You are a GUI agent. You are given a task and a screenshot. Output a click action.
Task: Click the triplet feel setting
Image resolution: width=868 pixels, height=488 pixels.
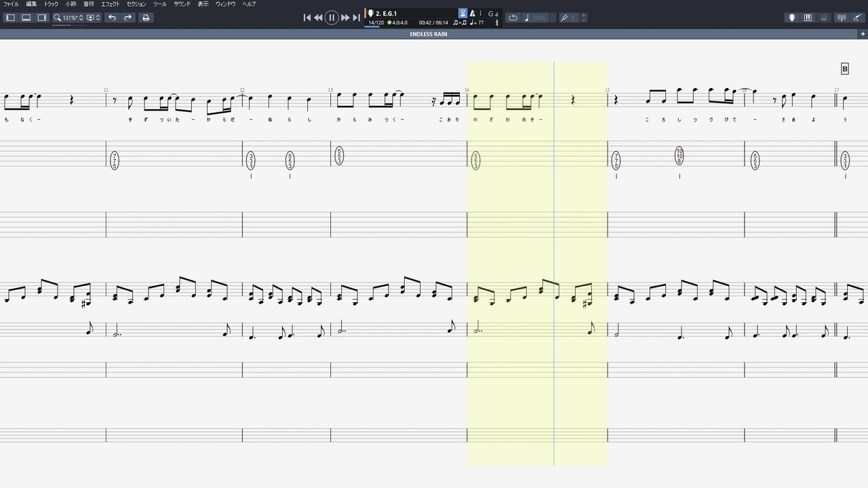(x=460, y=22)
